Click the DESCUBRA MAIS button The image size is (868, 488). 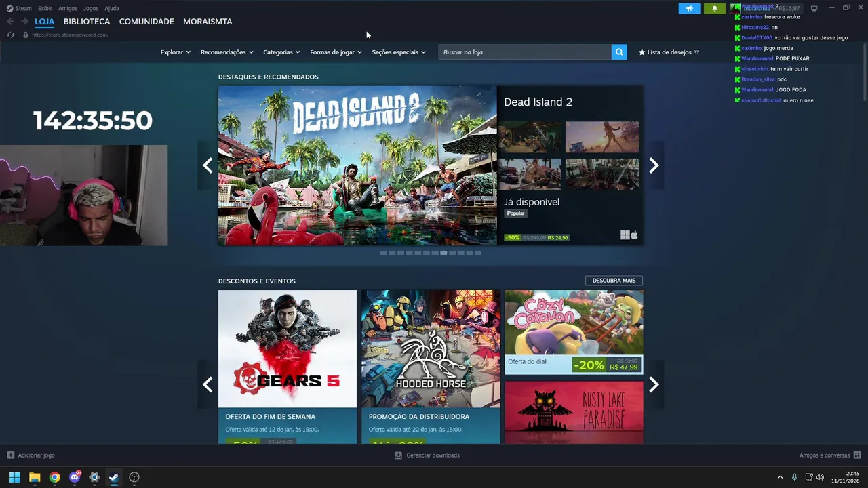pyautogui.click(x=614, y=281)
